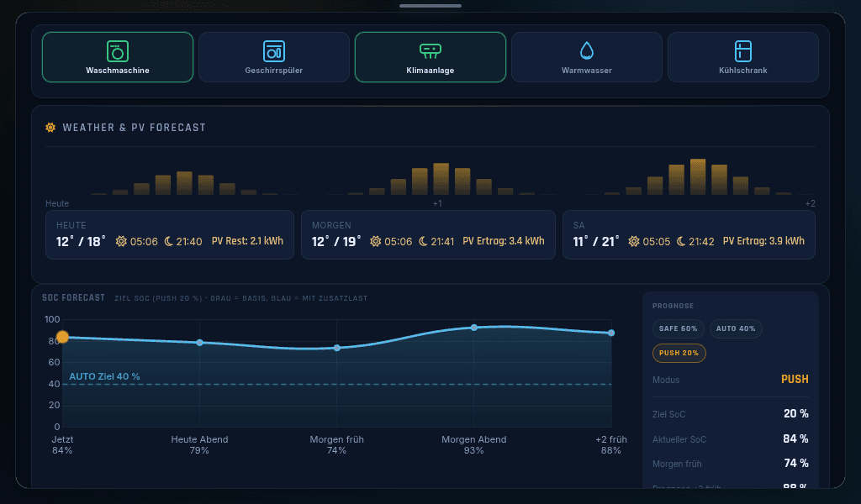Toggle the Geschirrspüler load tile
The height and width of the screenshot is (504, 861).
[x=274, y=57]
